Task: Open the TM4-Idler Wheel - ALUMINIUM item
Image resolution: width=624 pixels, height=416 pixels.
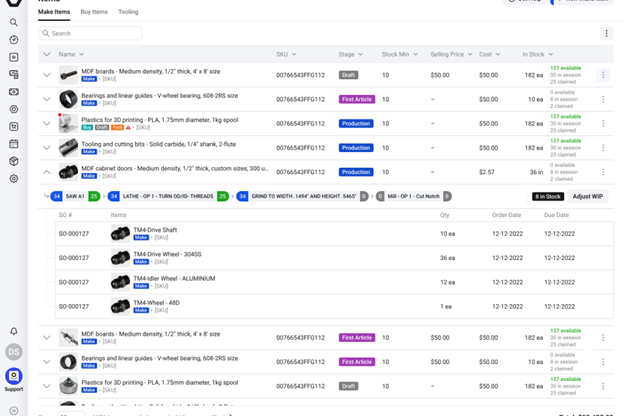Action: (x=174, y=278)
